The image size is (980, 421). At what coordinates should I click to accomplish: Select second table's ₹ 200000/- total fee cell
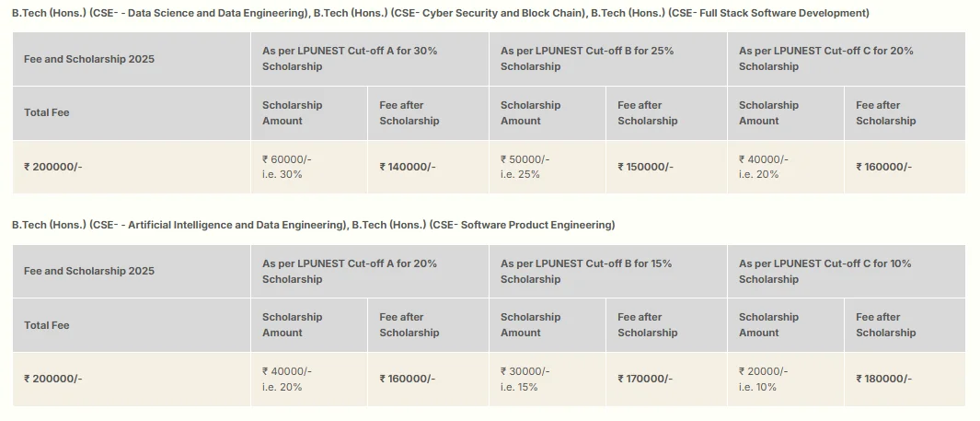point(132,380)
